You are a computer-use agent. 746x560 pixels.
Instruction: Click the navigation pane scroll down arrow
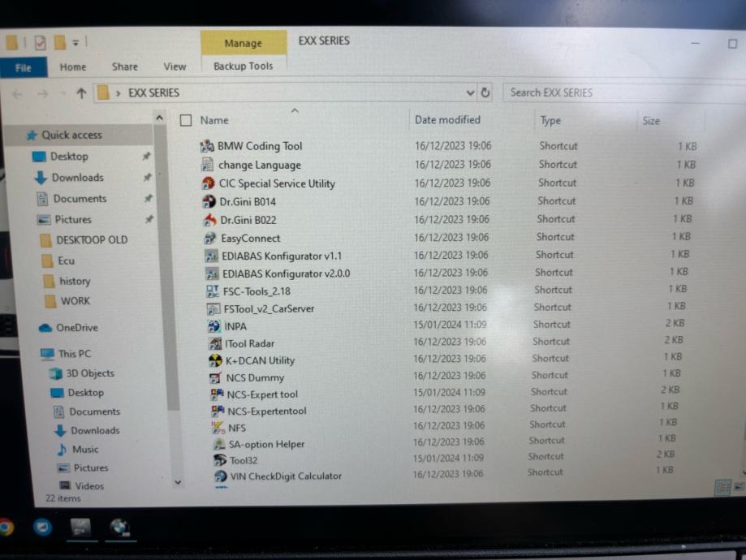pyautogui.click(x=178, y=482)
